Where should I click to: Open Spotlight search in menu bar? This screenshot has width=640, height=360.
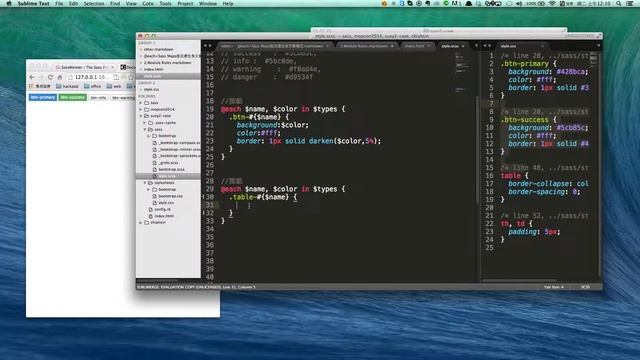[619, 3]
